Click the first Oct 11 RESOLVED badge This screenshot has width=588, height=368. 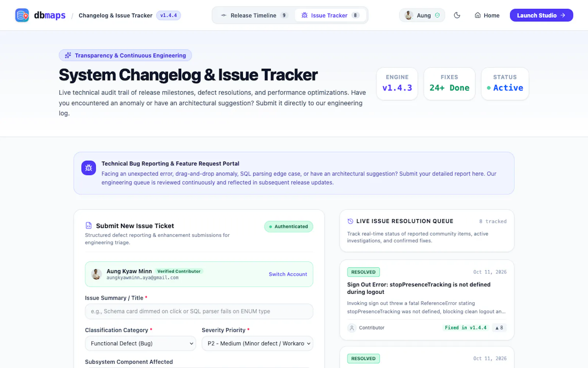point(363,272)
